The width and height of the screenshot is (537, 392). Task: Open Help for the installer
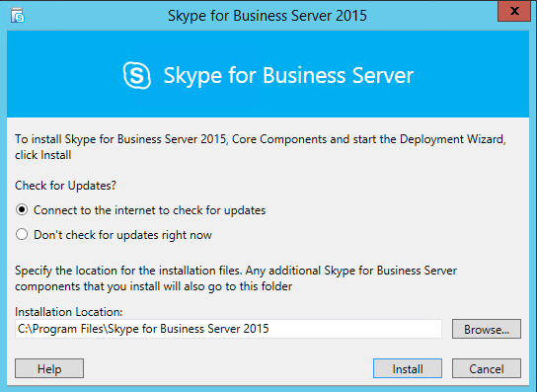tap(49, 368)
